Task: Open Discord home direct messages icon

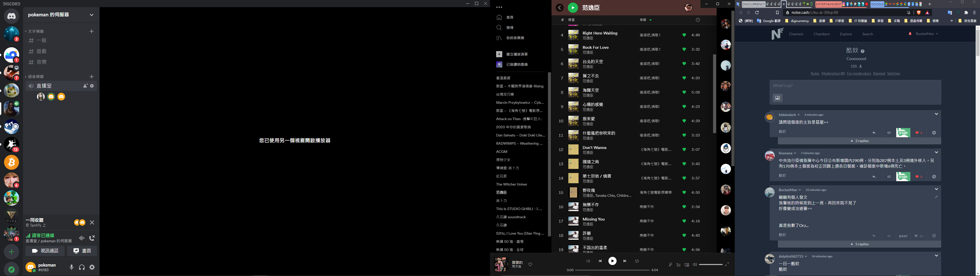Action: (x=11, y=16)
